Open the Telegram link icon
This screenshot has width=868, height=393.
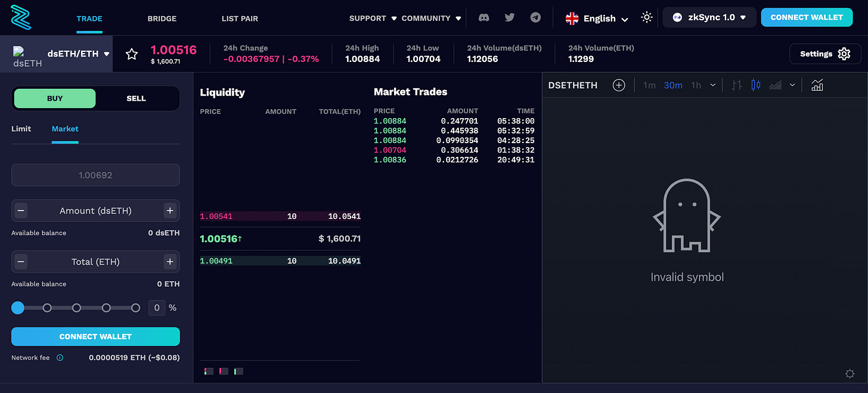[535, 17]
